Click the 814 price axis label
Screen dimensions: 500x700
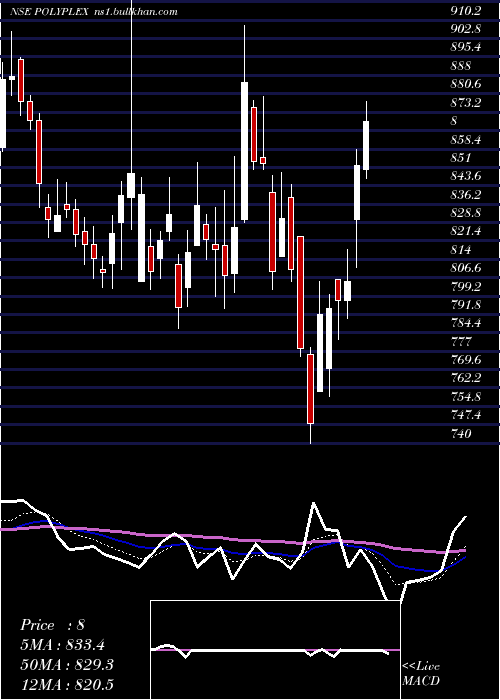(461, 250)
